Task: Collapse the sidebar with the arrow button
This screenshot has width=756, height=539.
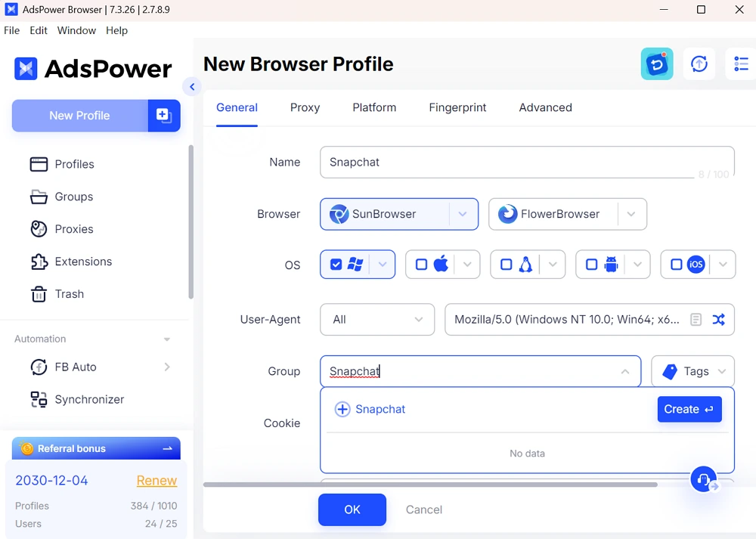Action: (x=192, y=87)
